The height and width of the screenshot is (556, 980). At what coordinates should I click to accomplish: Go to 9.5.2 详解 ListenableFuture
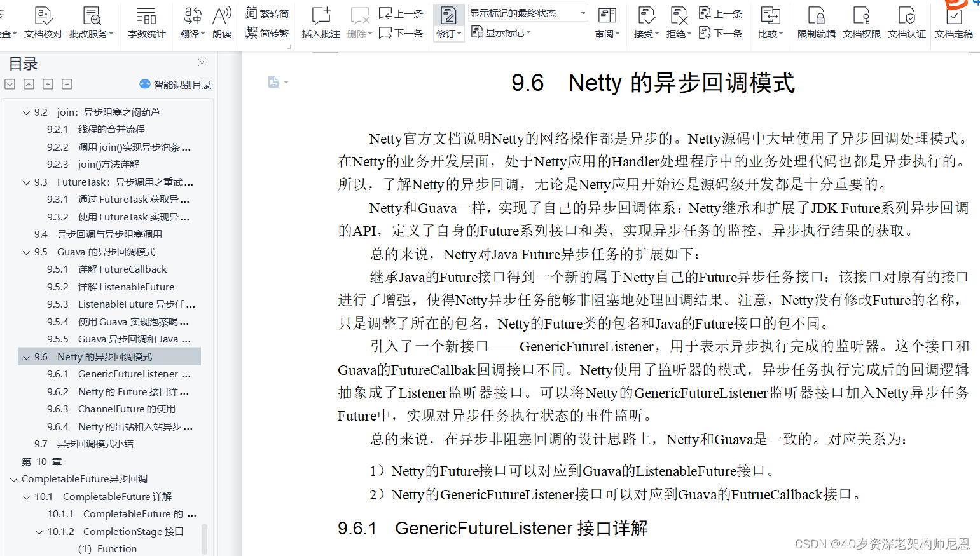click(111, 287)
